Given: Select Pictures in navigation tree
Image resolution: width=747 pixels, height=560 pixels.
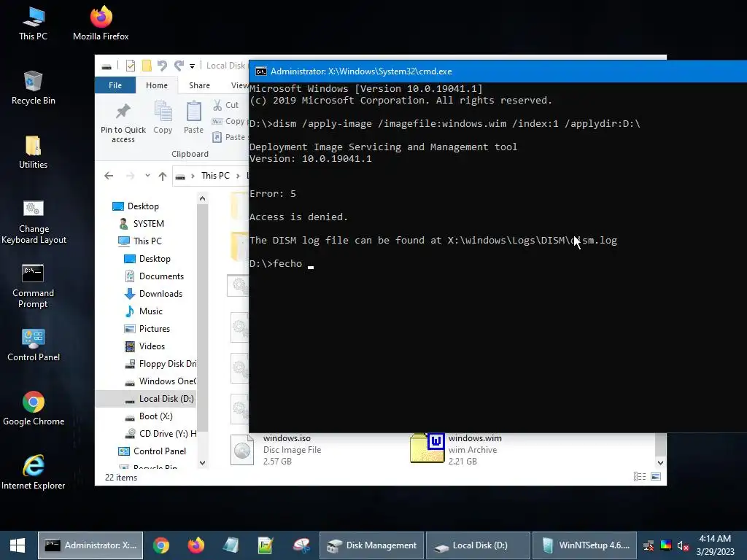Looking at the screenshot, I should pyautogui.click(x=147, y=329).
